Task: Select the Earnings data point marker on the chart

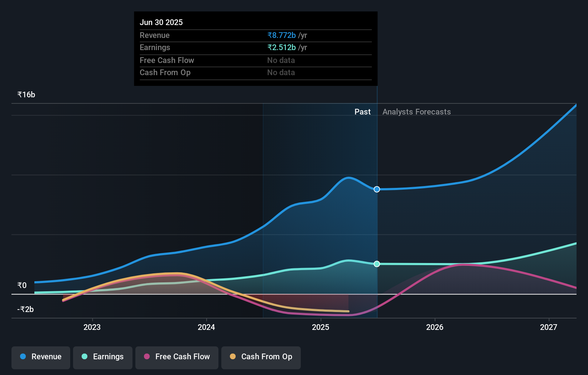Action: [x=376, y=264]
